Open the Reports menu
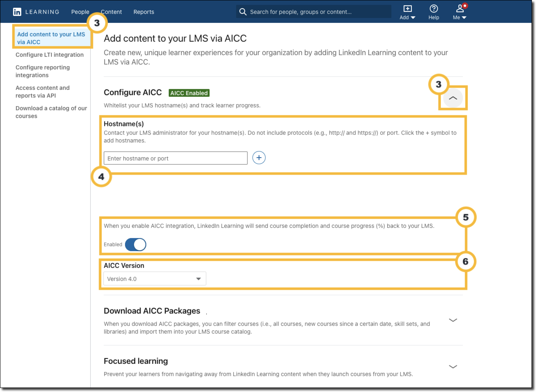Screen dimensions: 536x392 click(144, 12)
